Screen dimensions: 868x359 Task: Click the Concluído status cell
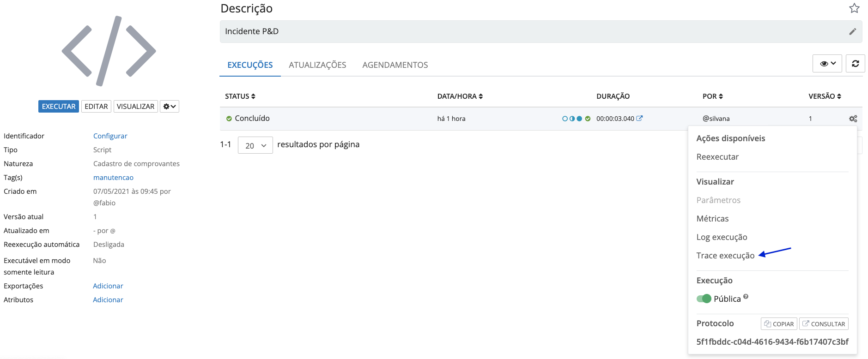pos(248,119)
